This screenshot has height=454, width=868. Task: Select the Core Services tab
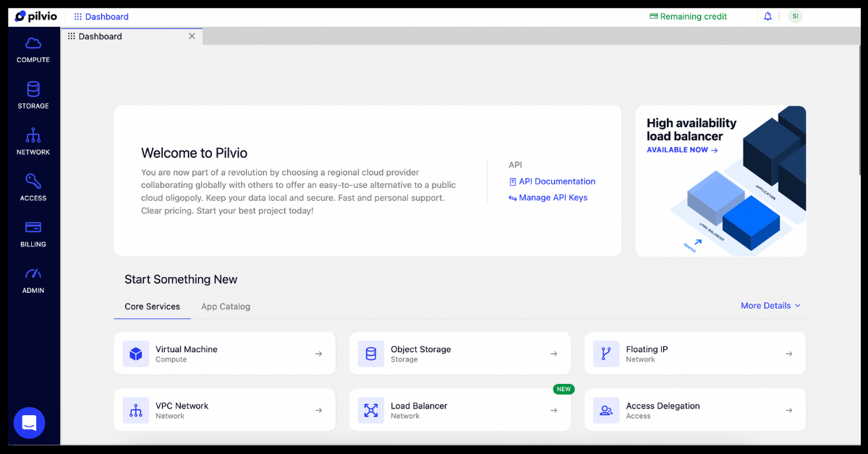coord(152,307)
